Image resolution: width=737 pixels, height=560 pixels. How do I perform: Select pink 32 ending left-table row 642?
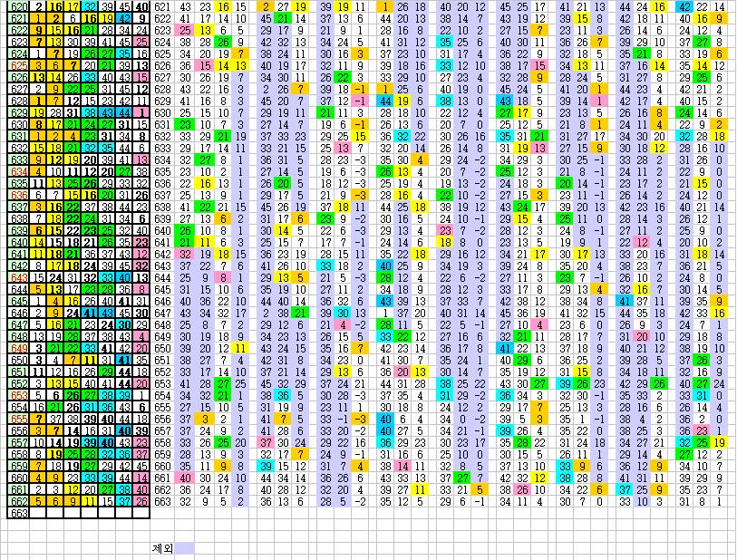click(141, 266)
